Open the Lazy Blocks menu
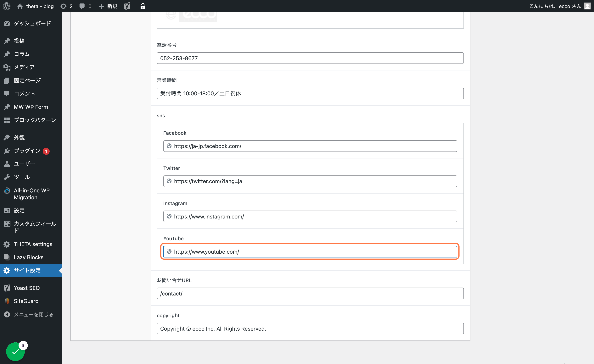 [x=31, y=257]
